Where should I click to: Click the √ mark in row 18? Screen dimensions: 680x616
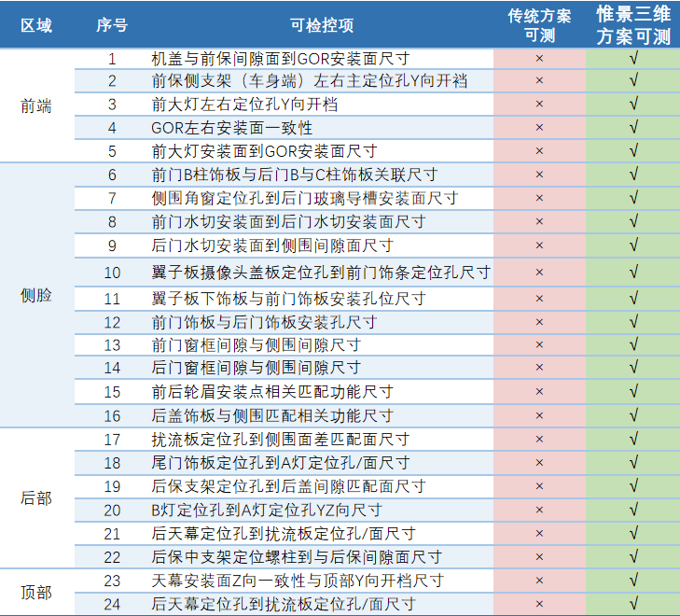[633, 462]
